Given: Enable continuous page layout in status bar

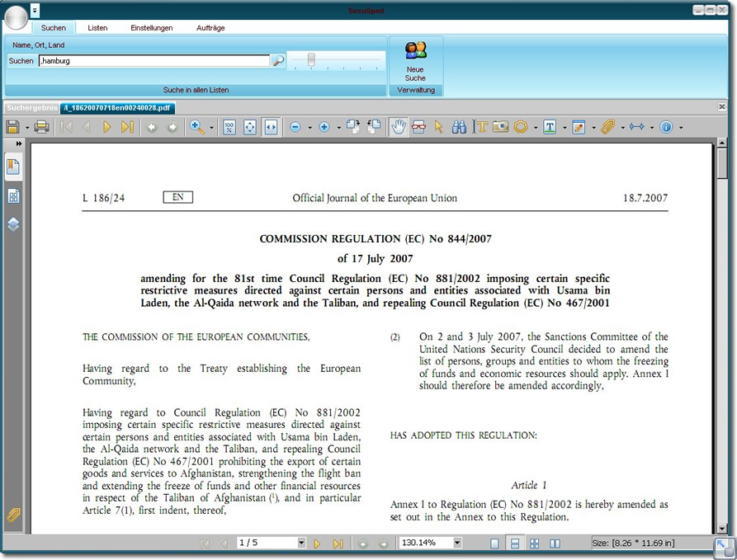Looking at the screenshot, I should [x=514, y=544].
